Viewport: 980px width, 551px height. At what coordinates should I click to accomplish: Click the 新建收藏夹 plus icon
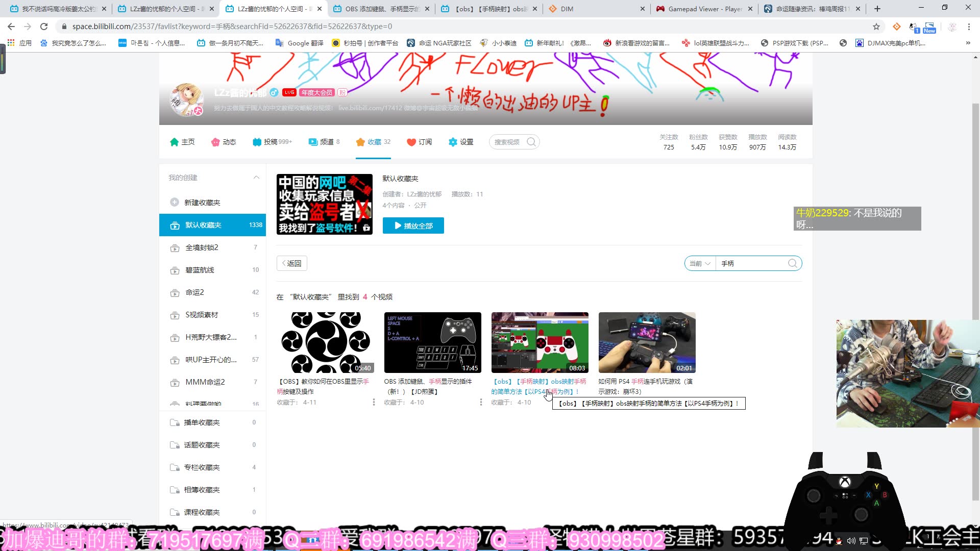[175, 203]
